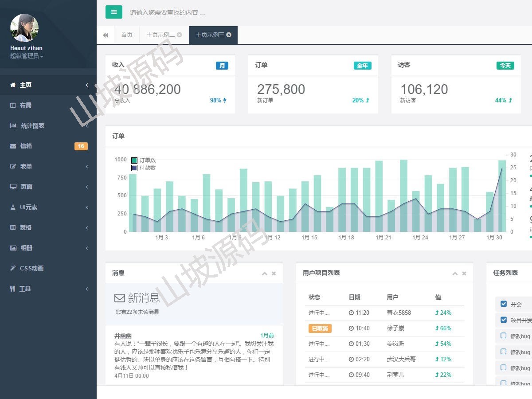The image size is (532, 399).
Task: Check the first 修改bug task checkbox
Action: [x=503, y=336]
